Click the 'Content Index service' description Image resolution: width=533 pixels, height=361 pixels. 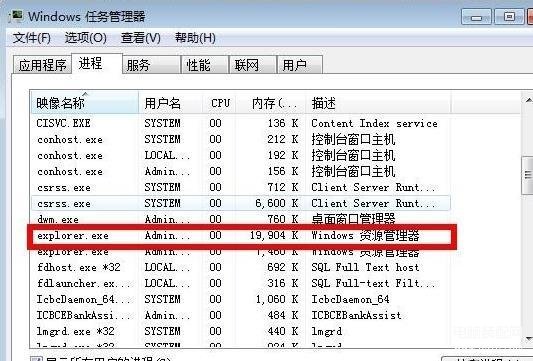tap(375, 123)
